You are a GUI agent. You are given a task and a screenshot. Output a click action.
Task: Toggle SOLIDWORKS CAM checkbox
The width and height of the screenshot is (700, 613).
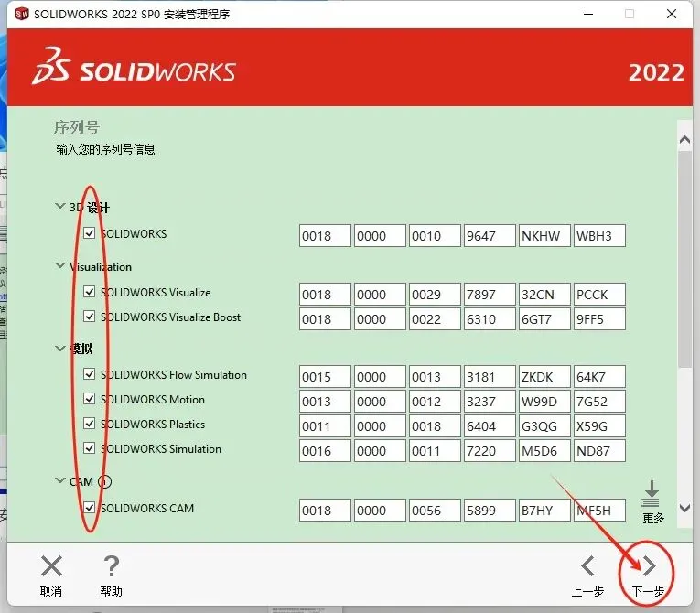(x=90, y=508)
